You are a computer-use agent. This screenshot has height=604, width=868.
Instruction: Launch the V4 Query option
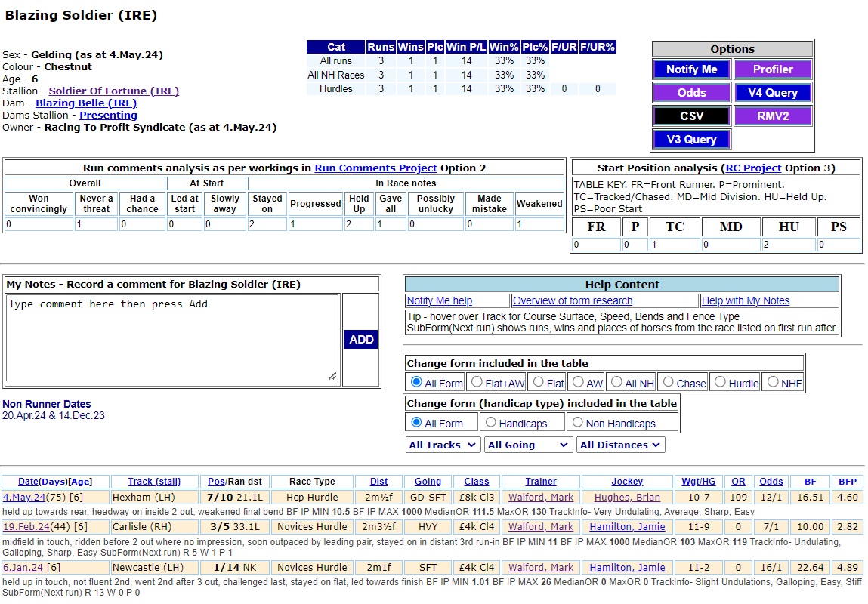773,93
